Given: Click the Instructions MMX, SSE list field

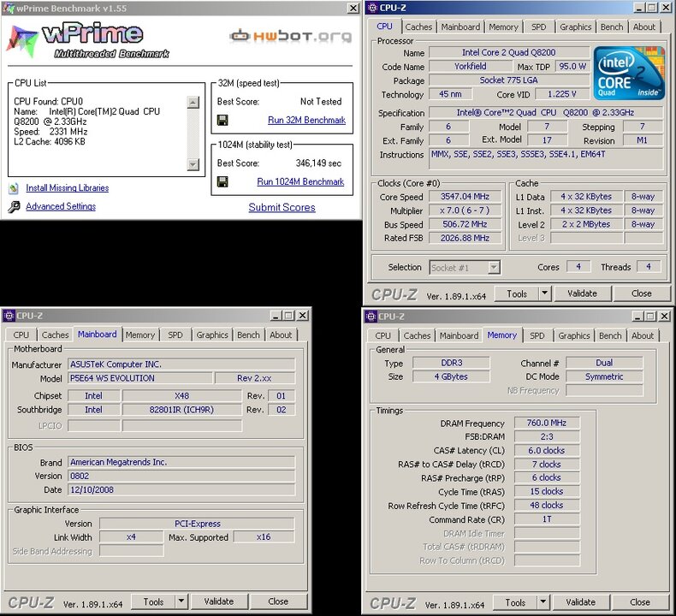Looking at the screenshot, I should 546,159.
